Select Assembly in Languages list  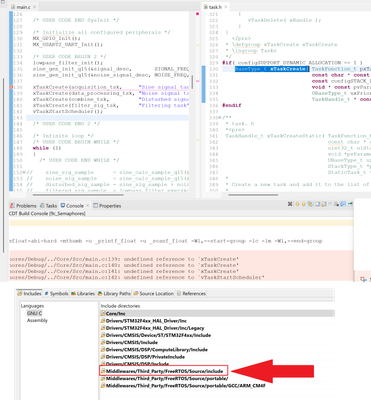click(x=37, y=320)
